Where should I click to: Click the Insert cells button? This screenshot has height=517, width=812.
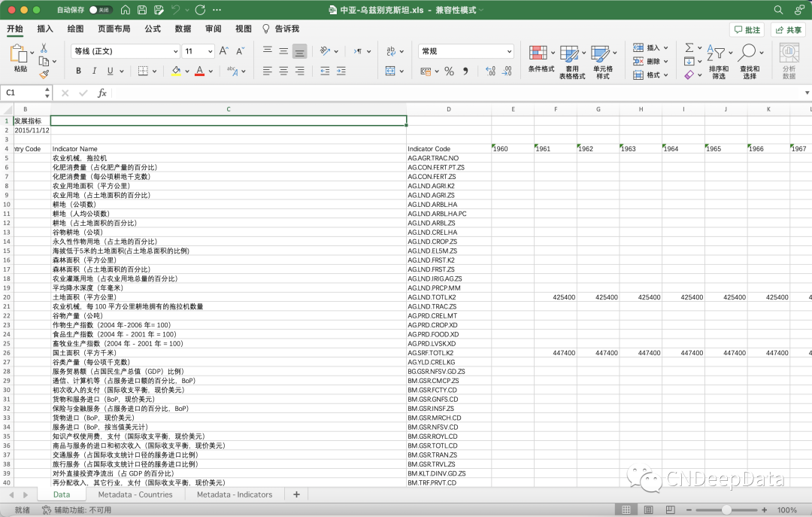click(x=650, y=47)
